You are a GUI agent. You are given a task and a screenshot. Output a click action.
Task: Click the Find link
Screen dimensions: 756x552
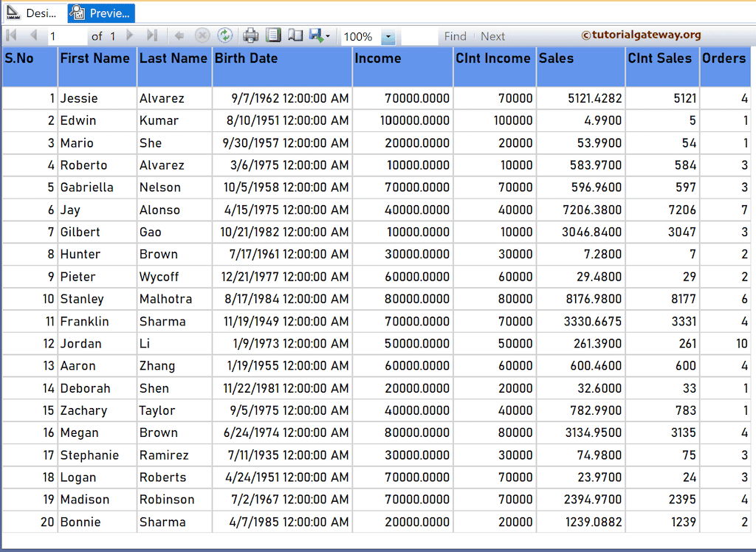[x=455, y=35]
